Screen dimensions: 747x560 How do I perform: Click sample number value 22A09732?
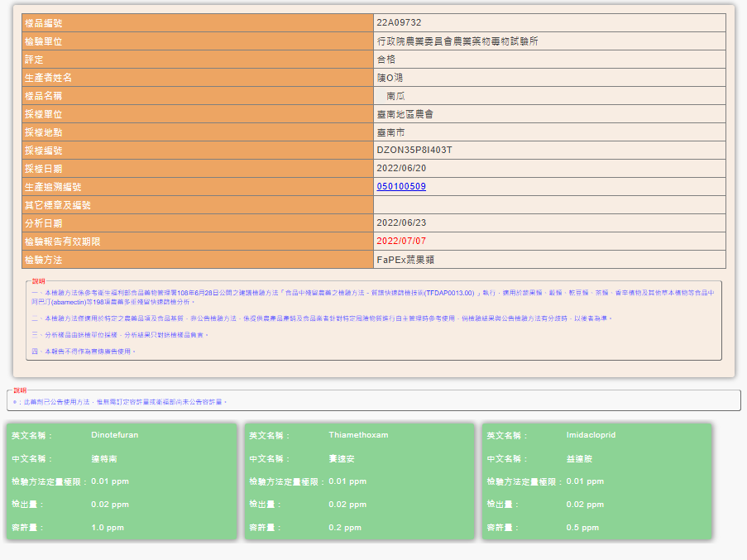[400, 23]
